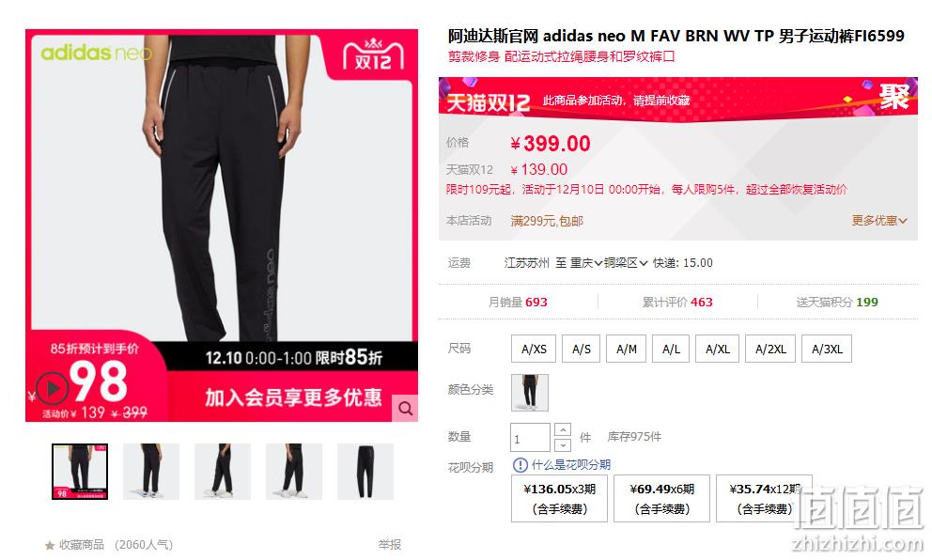
Task: Choose ¥136.05x3期 installment plan
Action: pos(559,498)
